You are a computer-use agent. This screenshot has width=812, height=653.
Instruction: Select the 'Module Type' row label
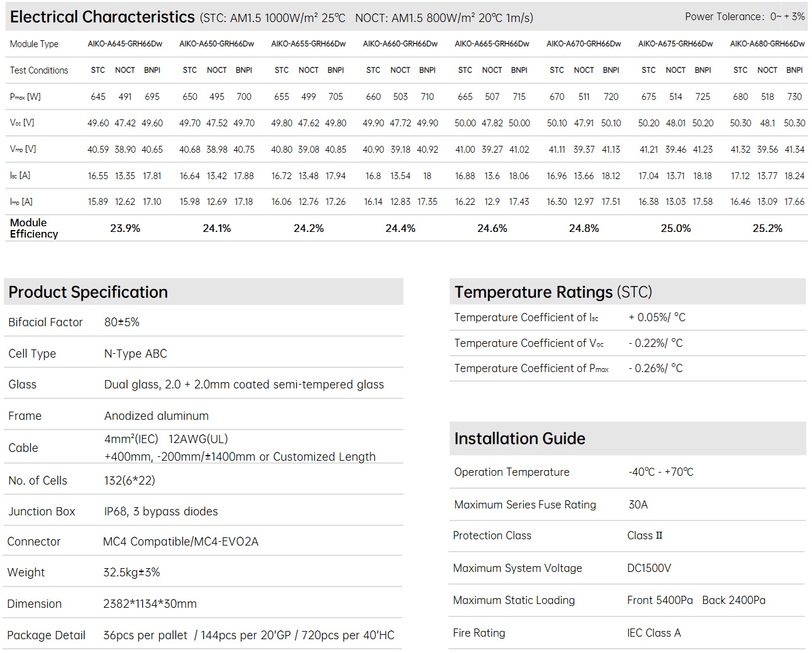(34, 44)
